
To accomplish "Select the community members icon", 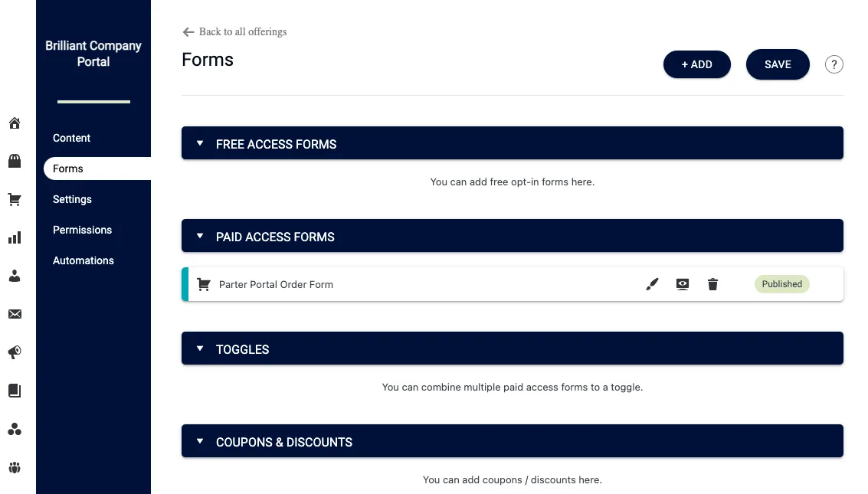I will pos(15,429).
